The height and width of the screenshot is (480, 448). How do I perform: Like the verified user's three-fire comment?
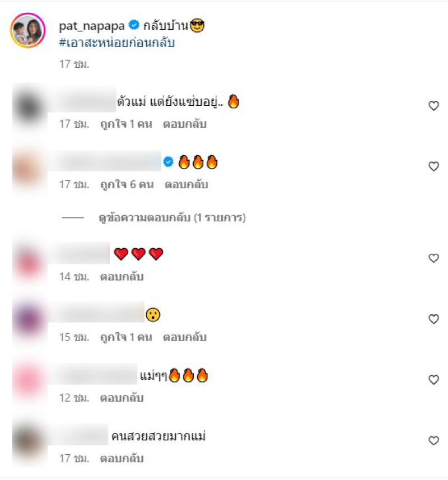pyautogui.click(x=433, y=166)
